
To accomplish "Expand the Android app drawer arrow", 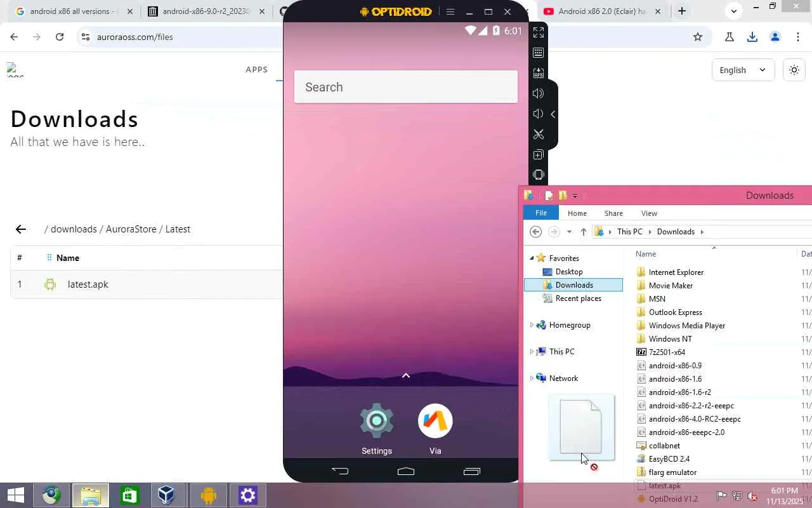I will coord(406,375).
